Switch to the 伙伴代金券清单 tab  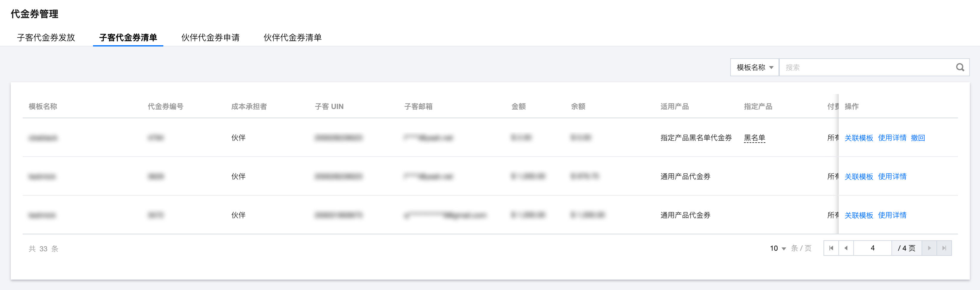pos(293,37)
